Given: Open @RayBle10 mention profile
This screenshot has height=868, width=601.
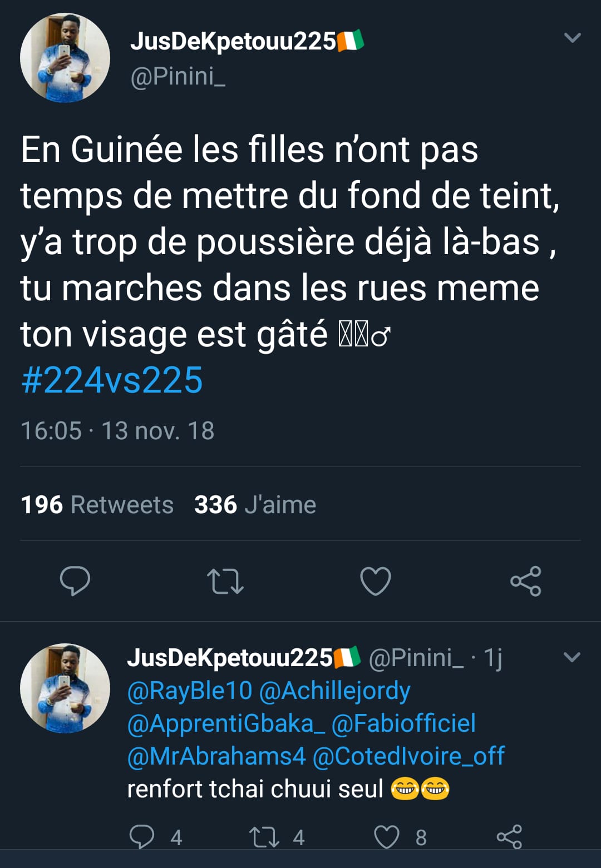Looking at the screenshot, I should tap(190, 691).
